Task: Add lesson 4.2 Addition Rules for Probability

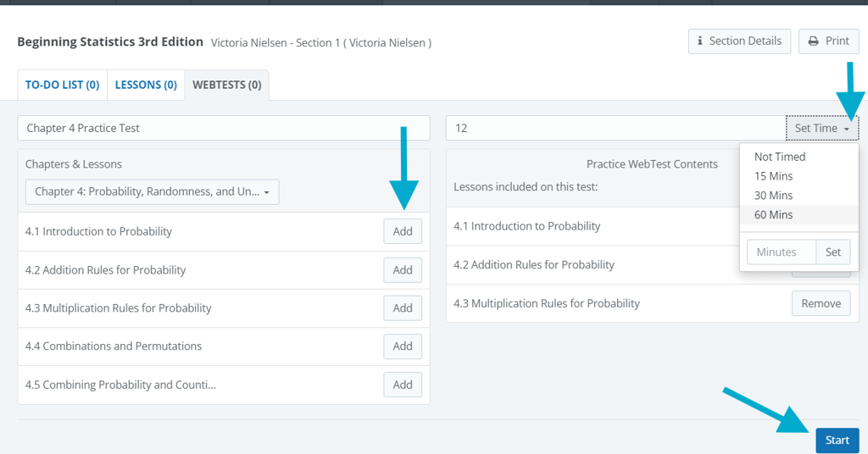Action: [403, 270]
